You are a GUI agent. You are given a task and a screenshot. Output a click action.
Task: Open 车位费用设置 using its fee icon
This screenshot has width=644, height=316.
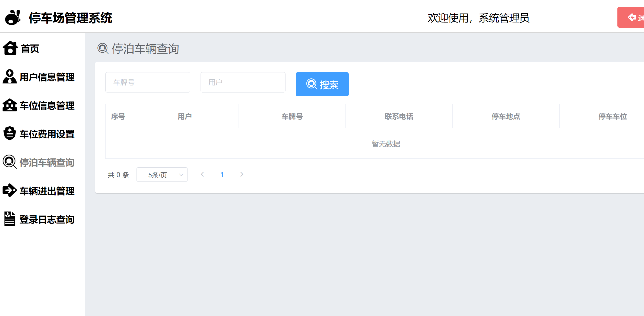(x=9, y=134)
